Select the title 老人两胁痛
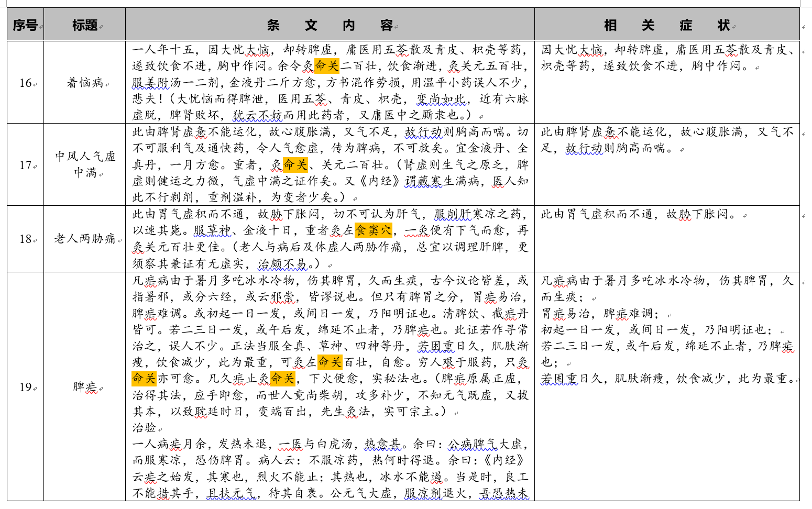The height and width of the screenshot is (509, 812). (85, 239)
